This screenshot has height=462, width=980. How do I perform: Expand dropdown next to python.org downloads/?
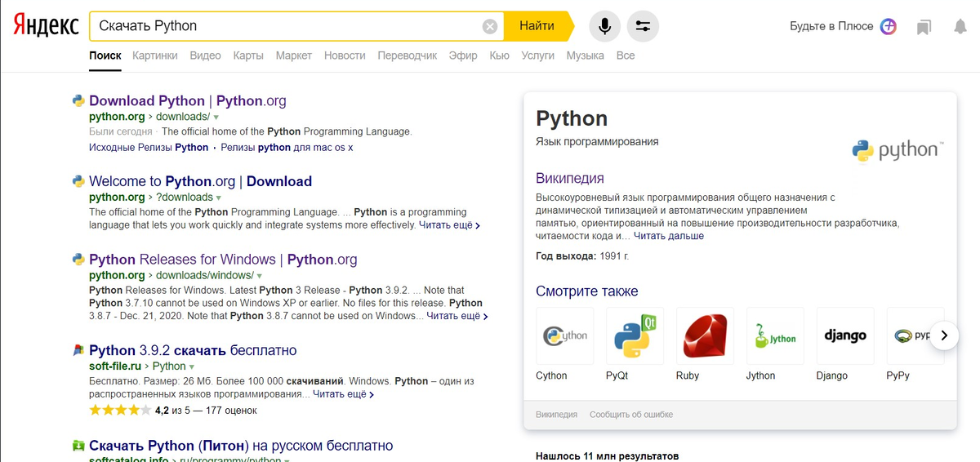tap(216, 118)
